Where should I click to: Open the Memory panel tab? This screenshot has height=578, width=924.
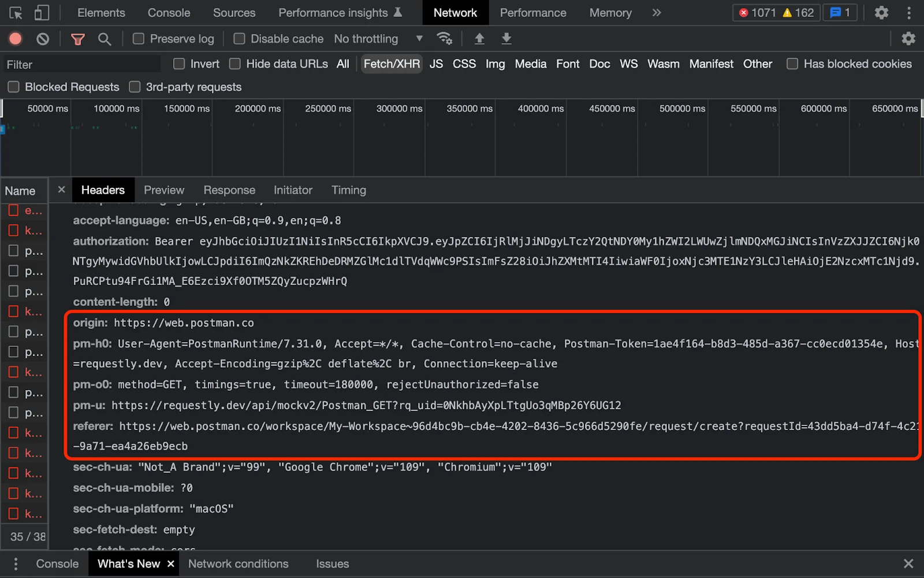(x=610, y=13)
